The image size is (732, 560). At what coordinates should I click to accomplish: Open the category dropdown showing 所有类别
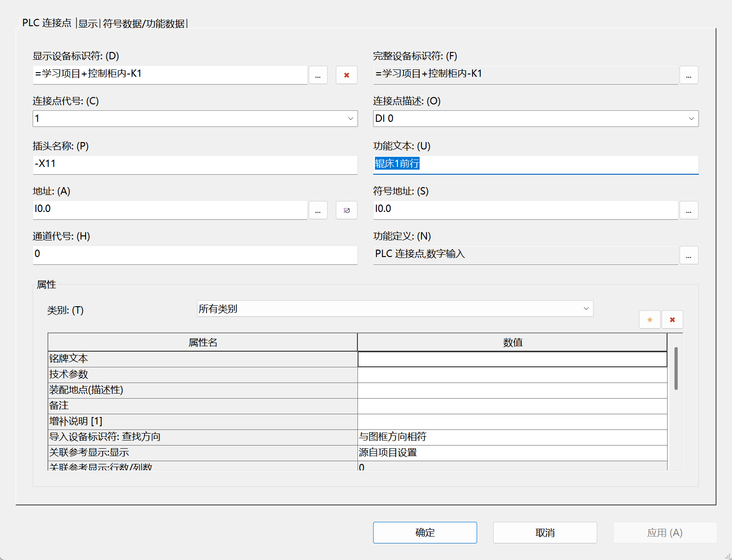pyautogui.click(x=586, y=309)
